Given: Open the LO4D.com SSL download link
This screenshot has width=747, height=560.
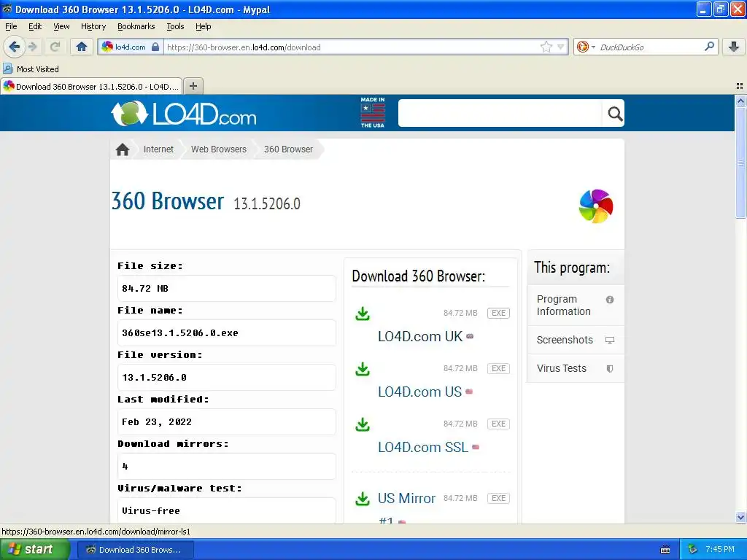Looking at the screenshot, I should (423, 447).
